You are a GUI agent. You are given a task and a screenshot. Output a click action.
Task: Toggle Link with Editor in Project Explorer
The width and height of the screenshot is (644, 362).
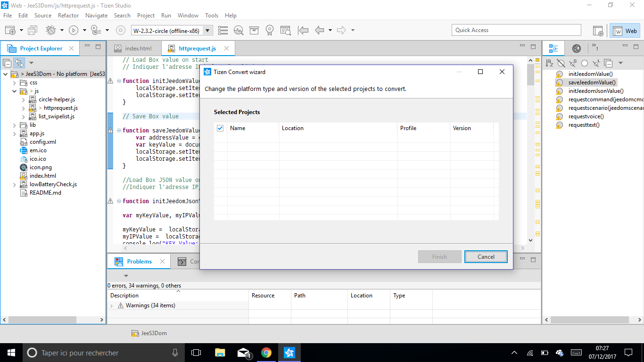[19, 63]
